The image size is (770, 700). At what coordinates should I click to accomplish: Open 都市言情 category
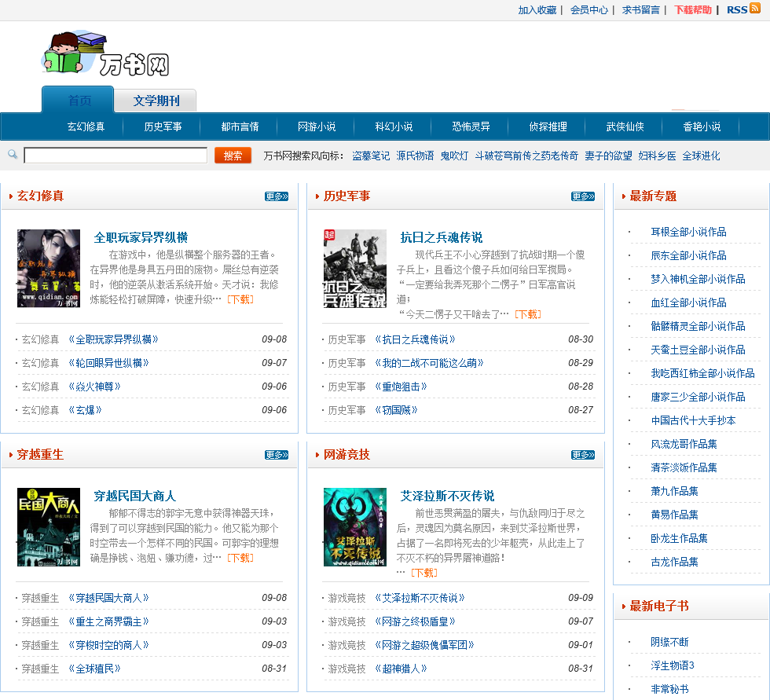[240, 126]
